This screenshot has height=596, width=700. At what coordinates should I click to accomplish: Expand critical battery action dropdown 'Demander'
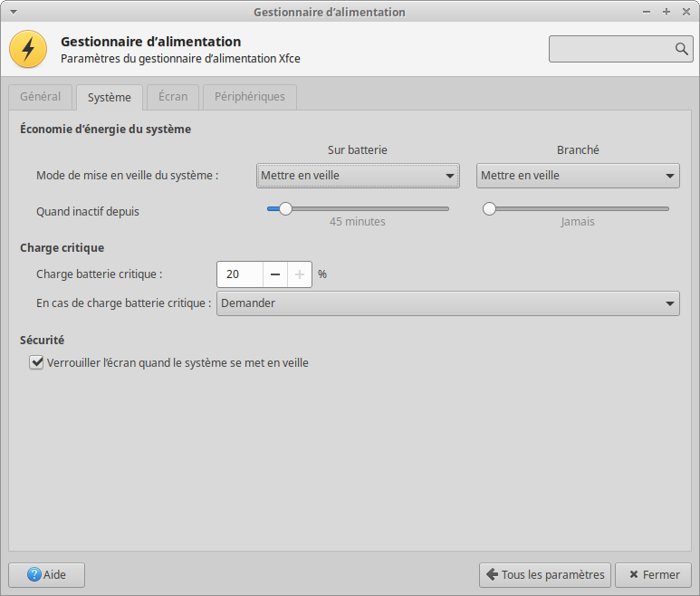pyautogui.click(x=447, y=303)
